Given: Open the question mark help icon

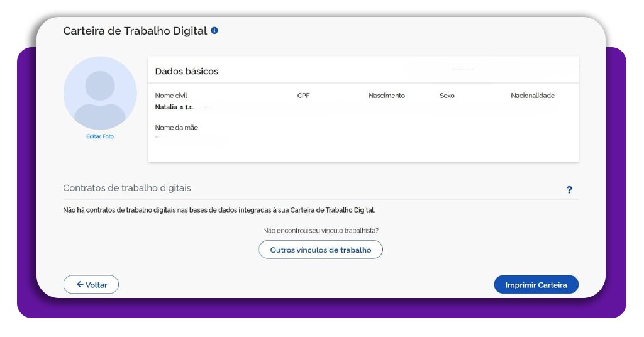Looking at the screenshot, I should click(x=569, y=190).
